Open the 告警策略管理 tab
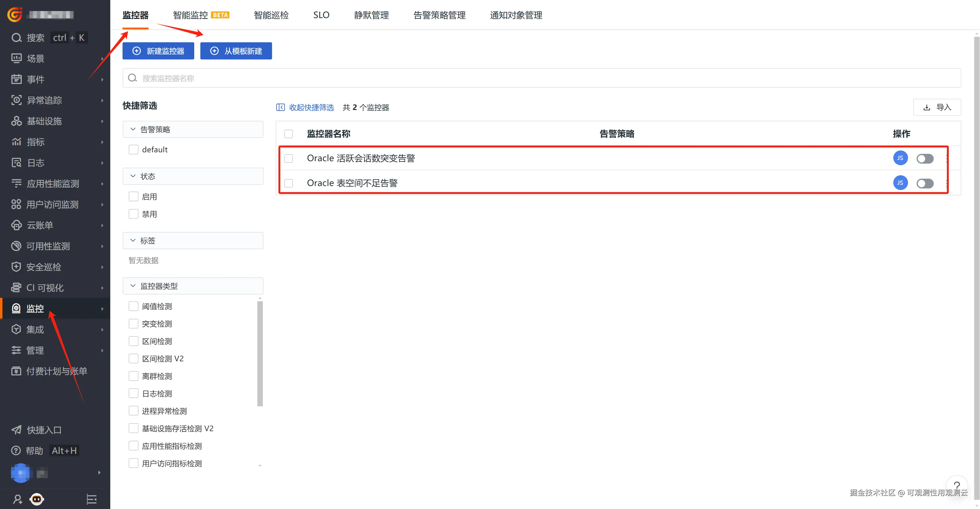 [x=439, y=15]
